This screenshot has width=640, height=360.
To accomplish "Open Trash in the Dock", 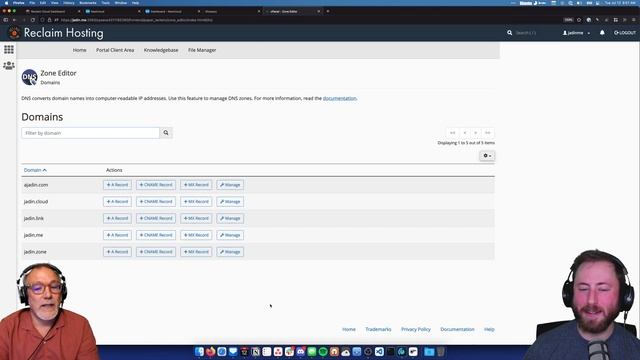I will 441,351.
